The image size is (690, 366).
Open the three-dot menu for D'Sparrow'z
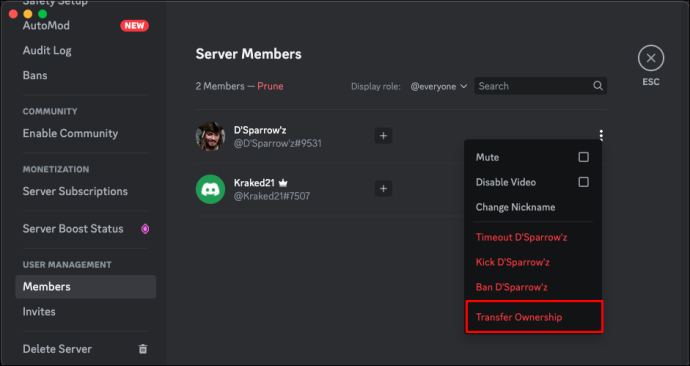(601, 135)
